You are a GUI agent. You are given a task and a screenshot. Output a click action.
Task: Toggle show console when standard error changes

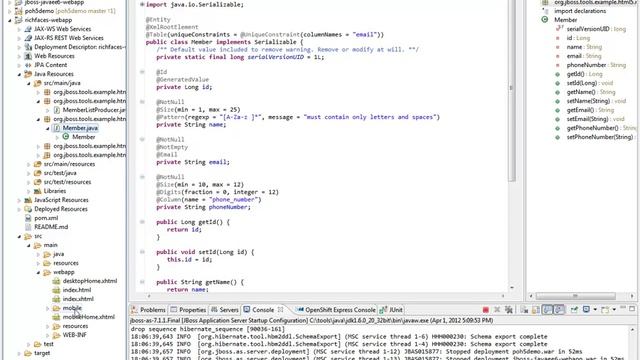tap(559, 310)
